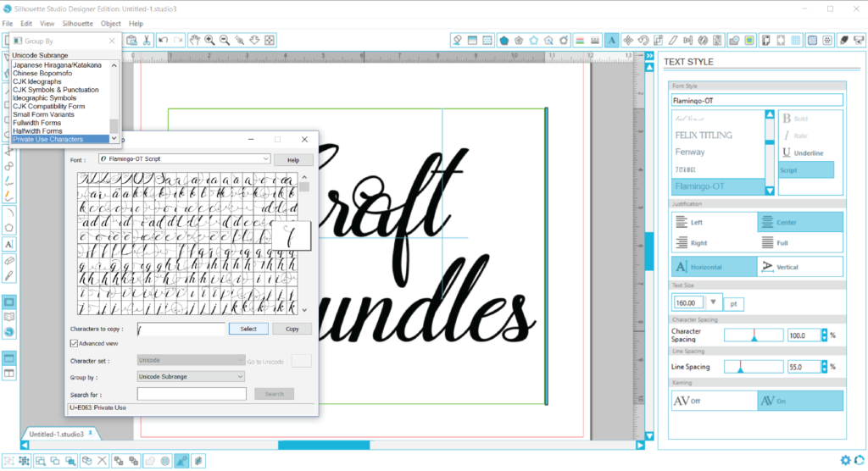
Task: Open the Silhouette menu
Action: (77, 24)
